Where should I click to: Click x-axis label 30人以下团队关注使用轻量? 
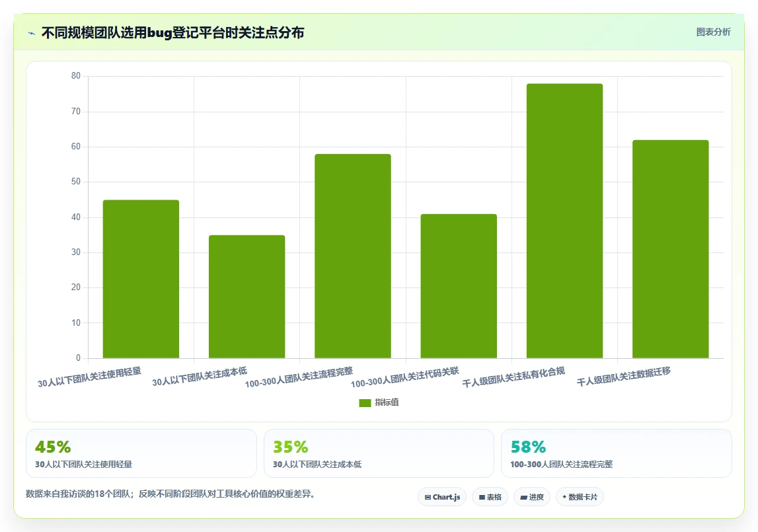point(89,377)
